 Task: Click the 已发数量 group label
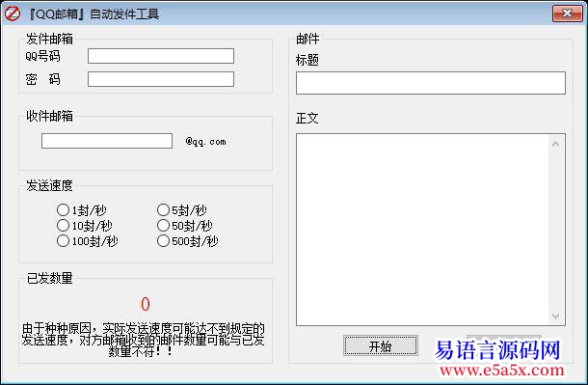(49, 279)
